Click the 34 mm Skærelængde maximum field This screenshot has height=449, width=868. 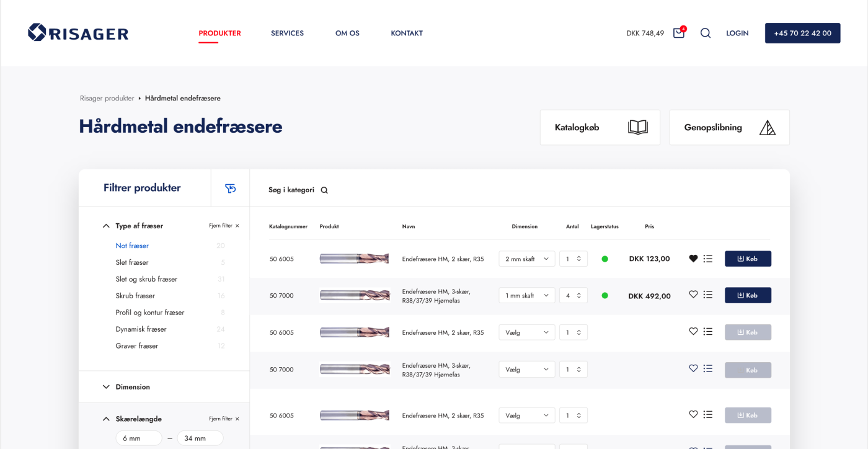[x=200, y=438]
